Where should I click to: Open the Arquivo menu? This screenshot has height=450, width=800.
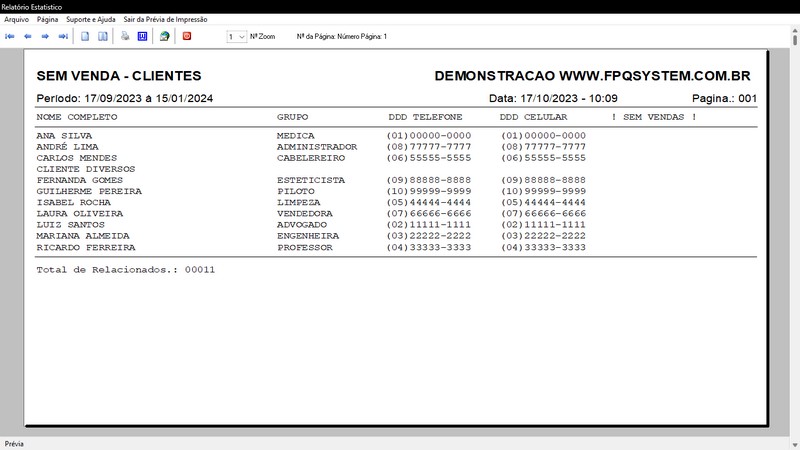coord(16,19)
